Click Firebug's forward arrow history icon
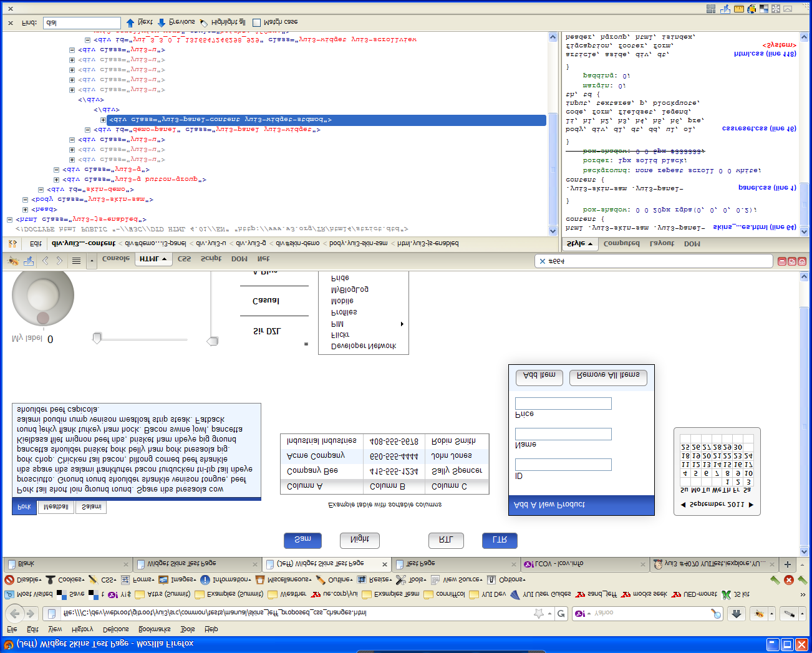 point(59,261)
